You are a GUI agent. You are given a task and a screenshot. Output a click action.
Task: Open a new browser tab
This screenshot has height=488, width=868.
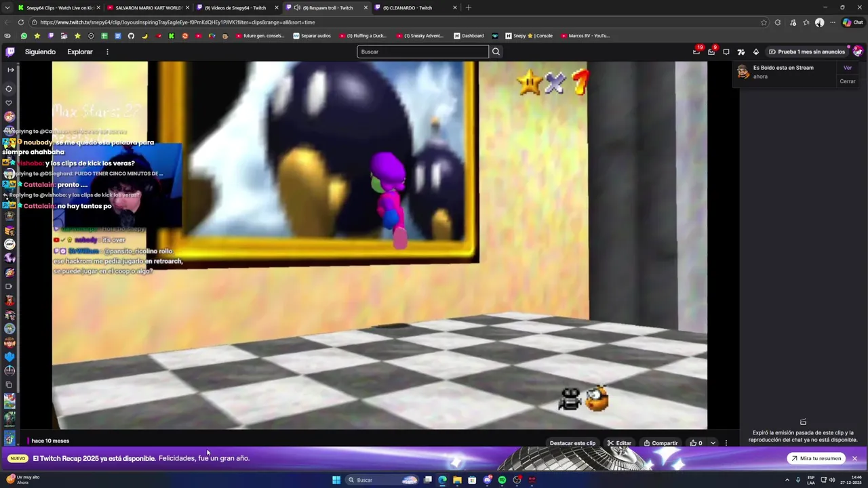pos(468,7)
